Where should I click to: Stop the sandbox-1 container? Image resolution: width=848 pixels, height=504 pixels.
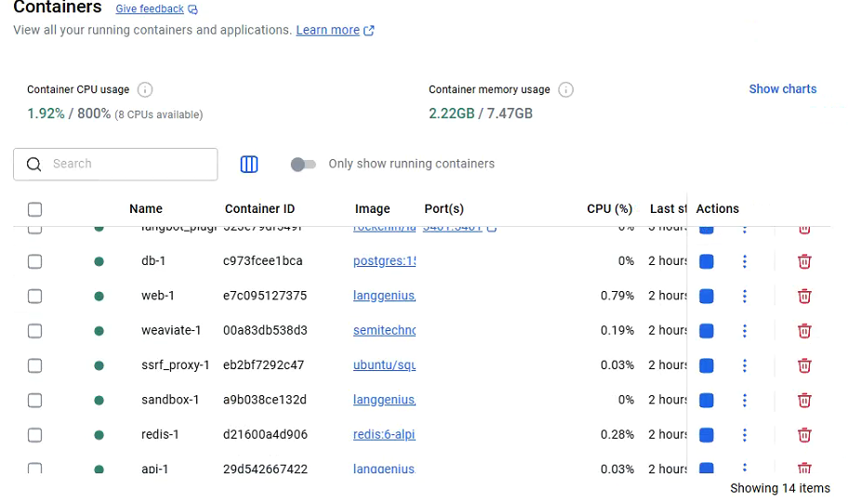click(x=707, y=400)
